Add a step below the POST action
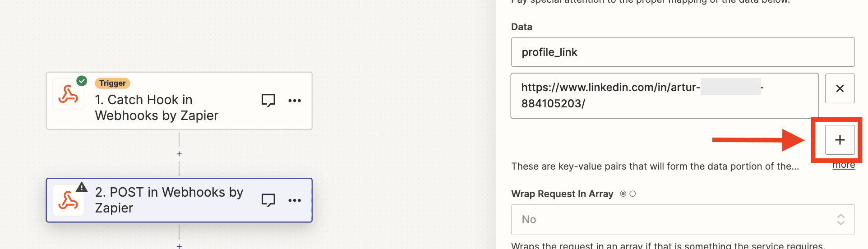This screenshot has height=249, width=868. (179, 246)
